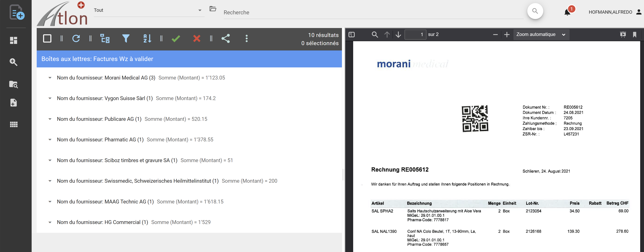Go to next PDF page
This screenshot has height=252, width=644.
398,34
